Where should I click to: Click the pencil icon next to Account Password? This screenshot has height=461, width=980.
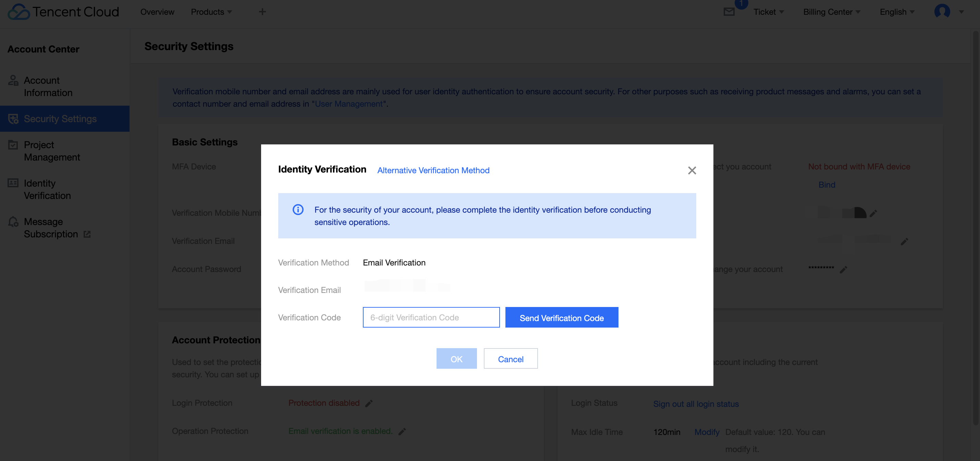(844, 269)
